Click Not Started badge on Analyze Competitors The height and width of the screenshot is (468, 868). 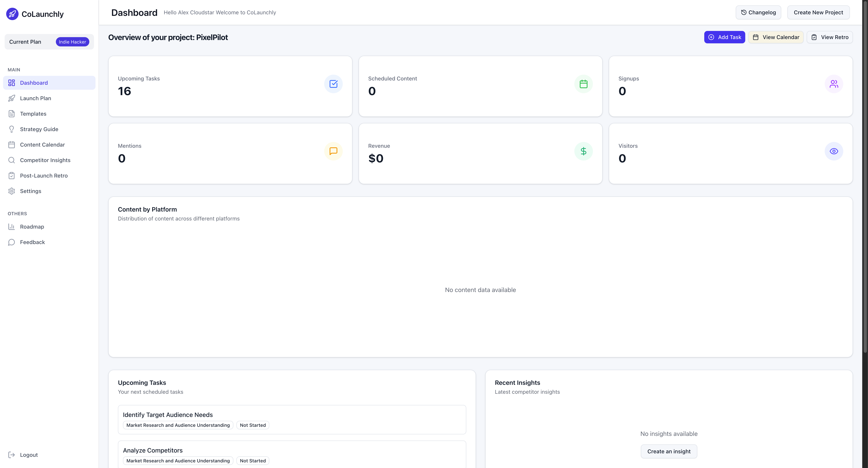253,461
